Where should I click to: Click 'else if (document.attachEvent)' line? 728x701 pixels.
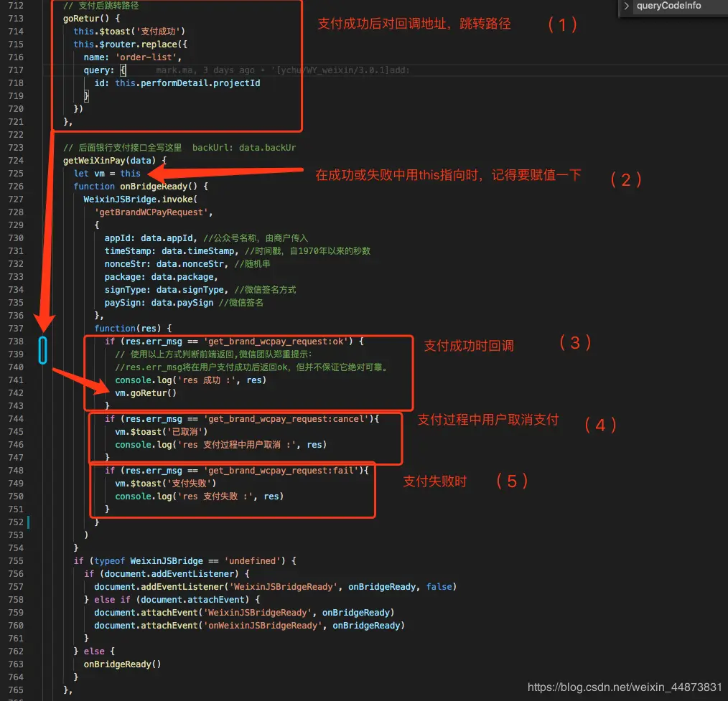(x=177, y=600)
